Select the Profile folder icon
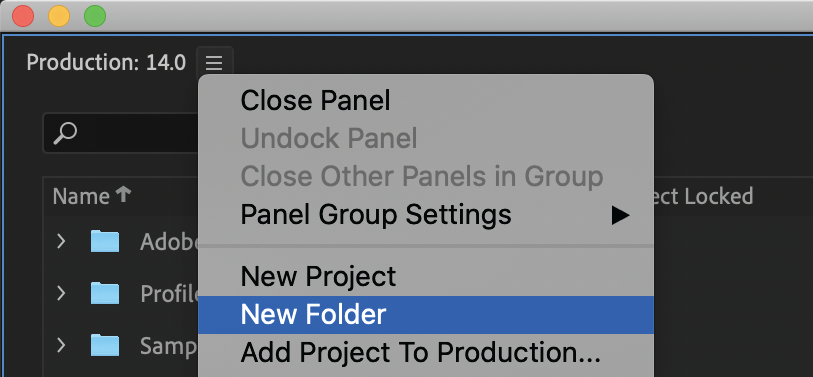Screen dimensions: 813x377 coord(105,294)
